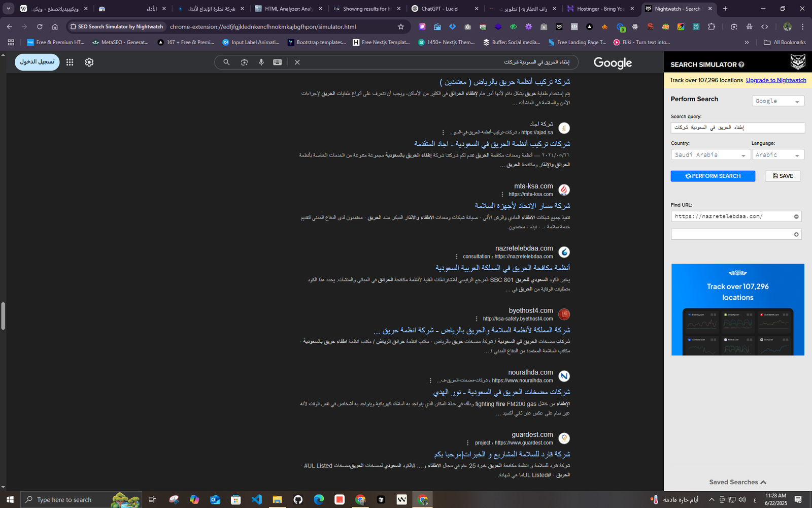The image size is (812, 508).
Task: Click the Find URL field with nazretelebdaa.com
Action: point(736,216)
